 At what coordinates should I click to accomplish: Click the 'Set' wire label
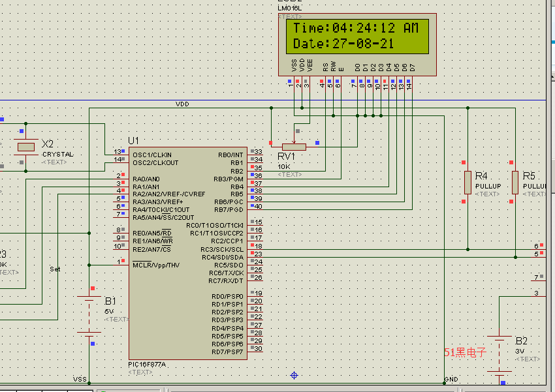(55, 269)
